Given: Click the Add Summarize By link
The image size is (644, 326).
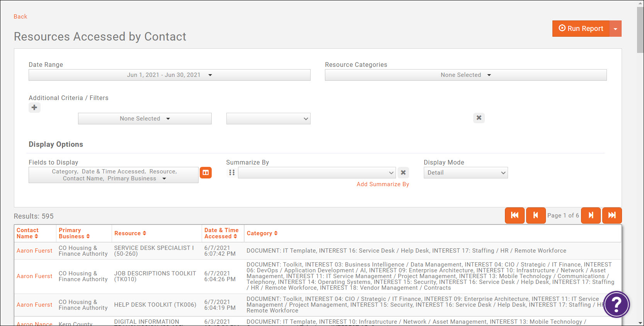Looking at the screenshot, I should (382, 184).
